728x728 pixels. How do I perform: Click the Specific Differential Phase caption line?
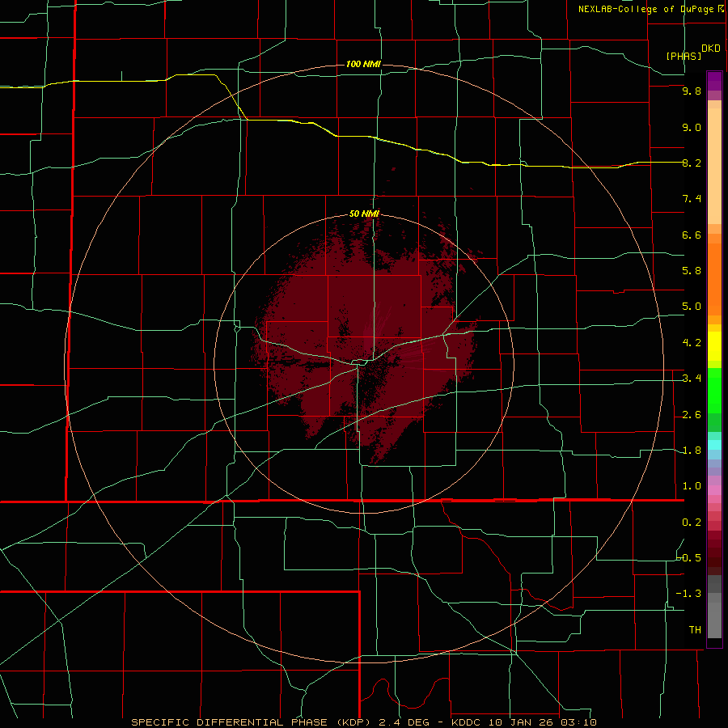point(363,722)
